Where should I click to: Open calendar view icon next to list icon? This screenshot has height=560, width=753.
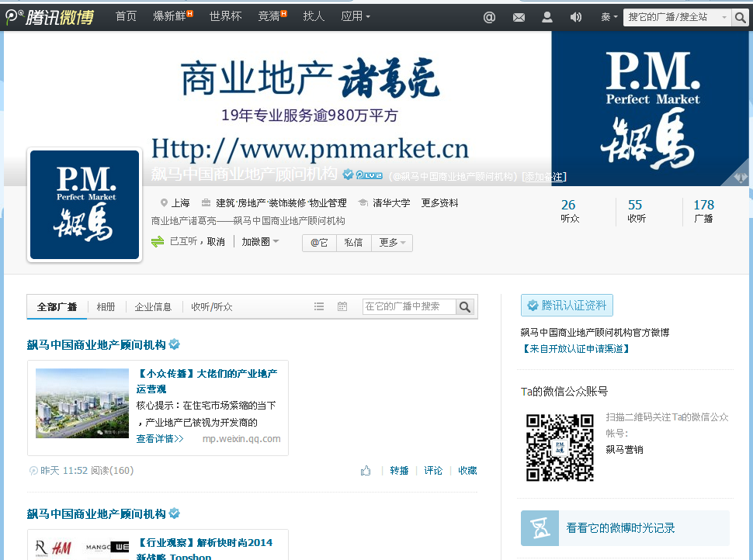click(x=342, y=306)
